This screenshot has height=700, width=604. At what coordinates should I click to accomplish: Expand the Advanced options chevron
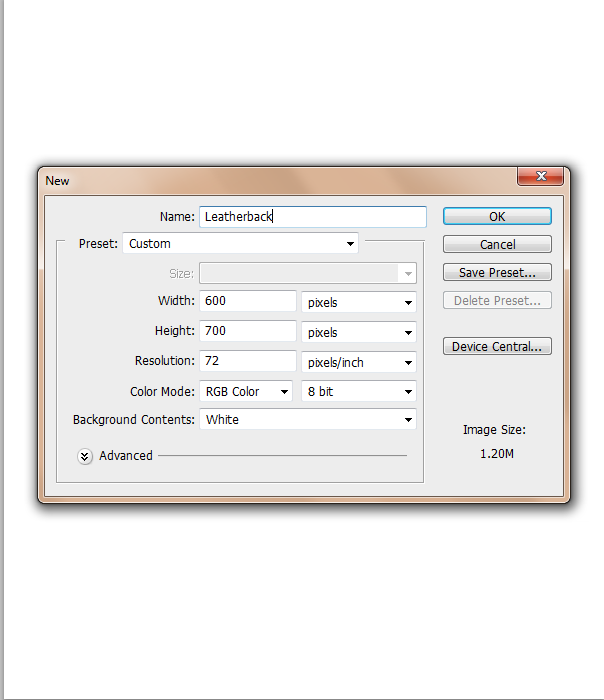click(x=84, y=456)
